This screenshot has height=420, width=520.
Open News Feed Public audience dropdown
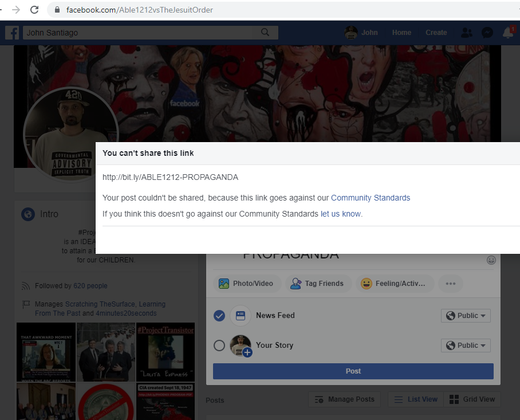[x=466, y=316]
